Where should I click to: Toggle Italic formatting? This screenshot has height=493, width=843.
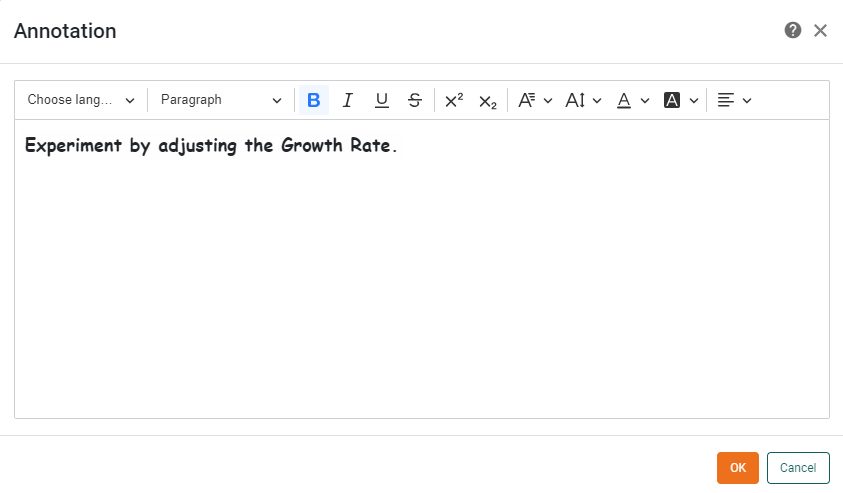click(347, 100)
